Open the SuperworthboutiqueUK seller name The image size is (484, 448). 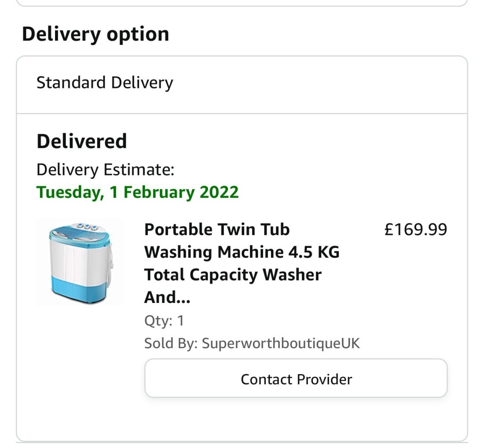pyautogui.click(x=281, y=343)
